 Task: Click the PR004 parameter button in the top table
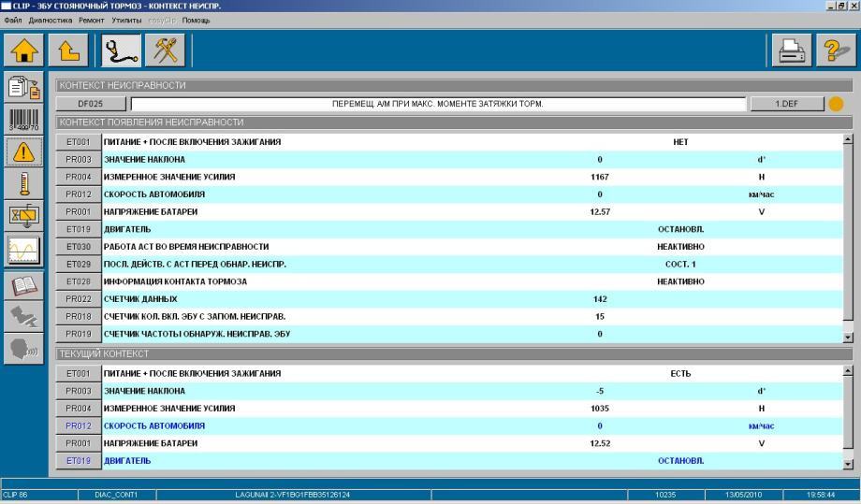pos(79,177)
